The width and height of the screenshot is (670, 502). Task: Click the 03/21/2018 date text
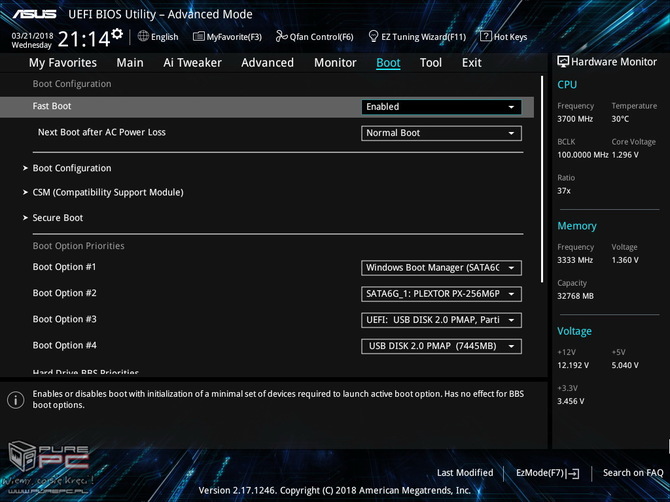pyautogui.click(x=32, y=36)
